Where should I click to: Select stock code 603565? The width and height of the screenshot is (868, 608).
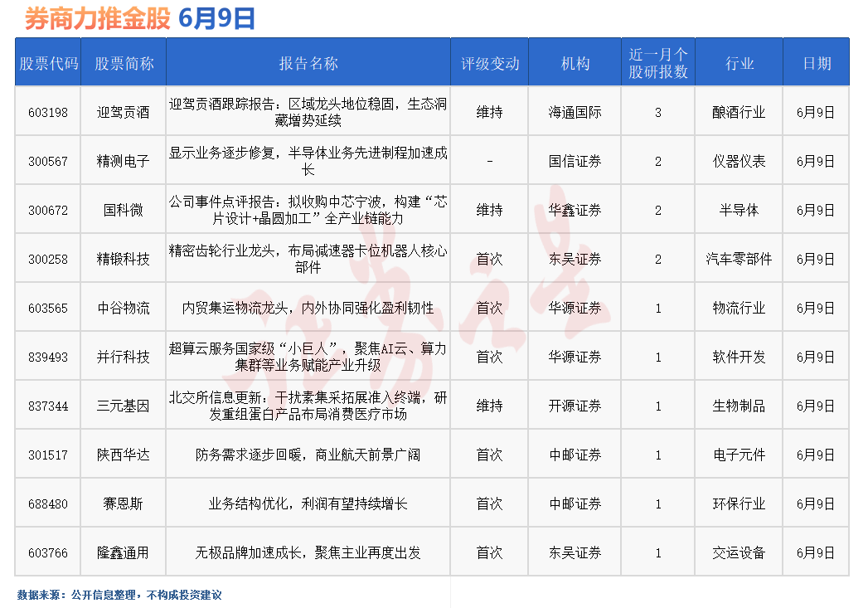tap(48, 308)
